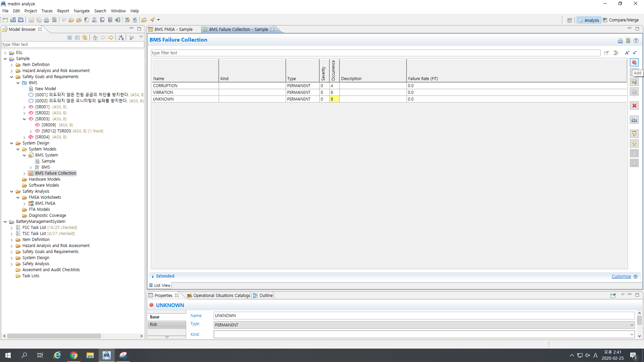Toggle the Analysis perspective button
The height and width of the screenshot is (362, 644).
click(x=588, y=20)
